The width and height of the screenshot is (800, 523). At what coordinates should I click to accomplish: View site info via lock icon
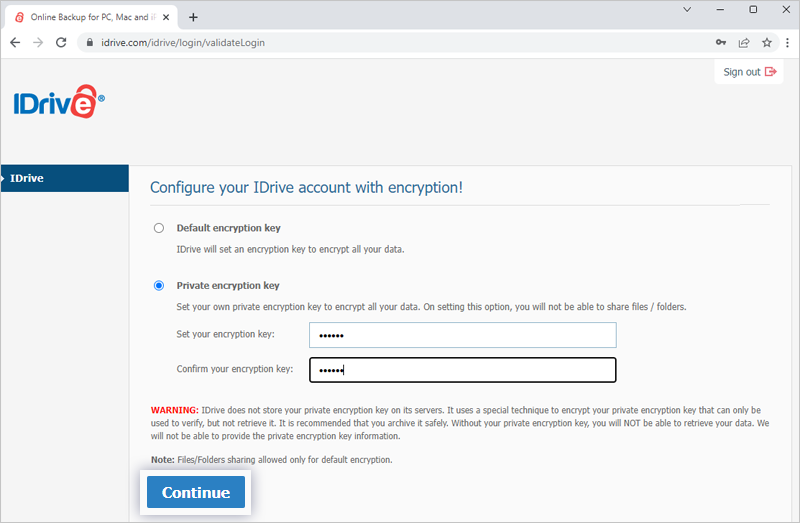click(x=90, y=42)
